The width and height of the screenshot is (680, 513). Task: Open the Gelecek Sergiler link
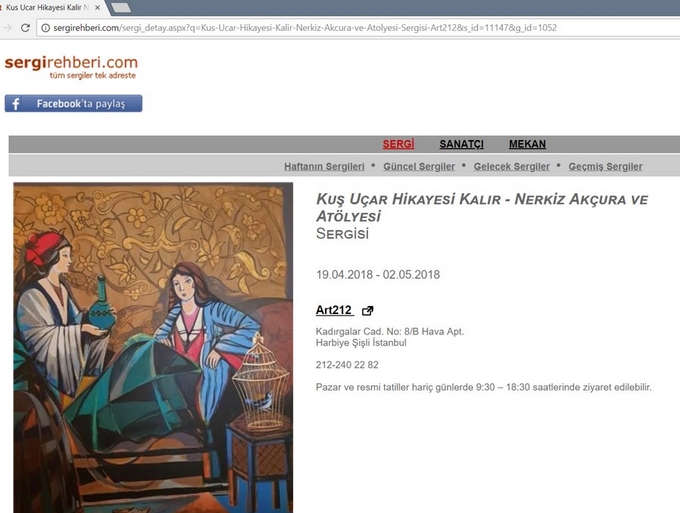coord(512,167)
